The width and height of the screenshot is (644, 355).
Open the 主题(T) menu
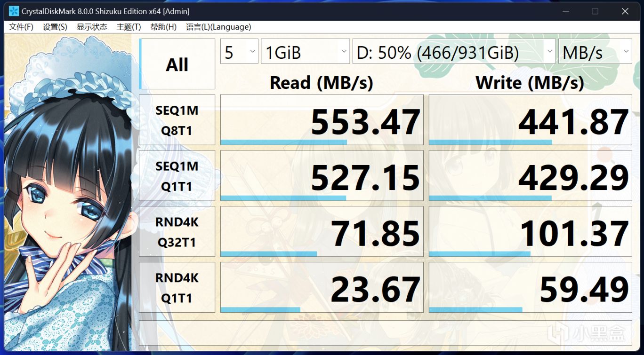click(x=129, y=27)
